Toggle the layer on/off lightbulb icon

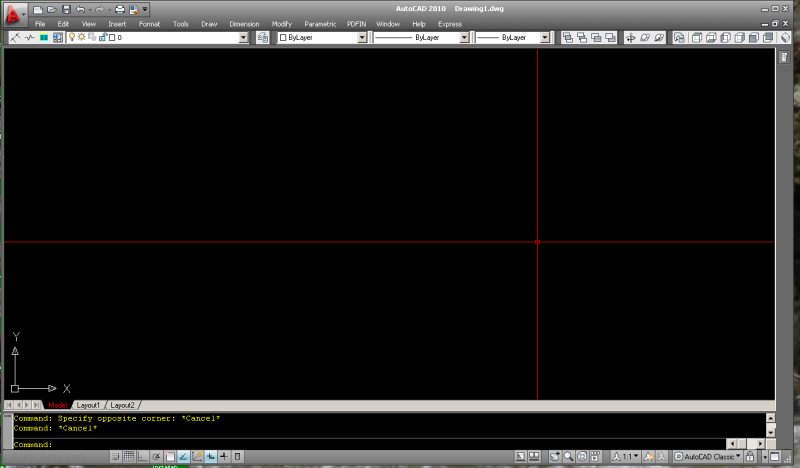72,37
